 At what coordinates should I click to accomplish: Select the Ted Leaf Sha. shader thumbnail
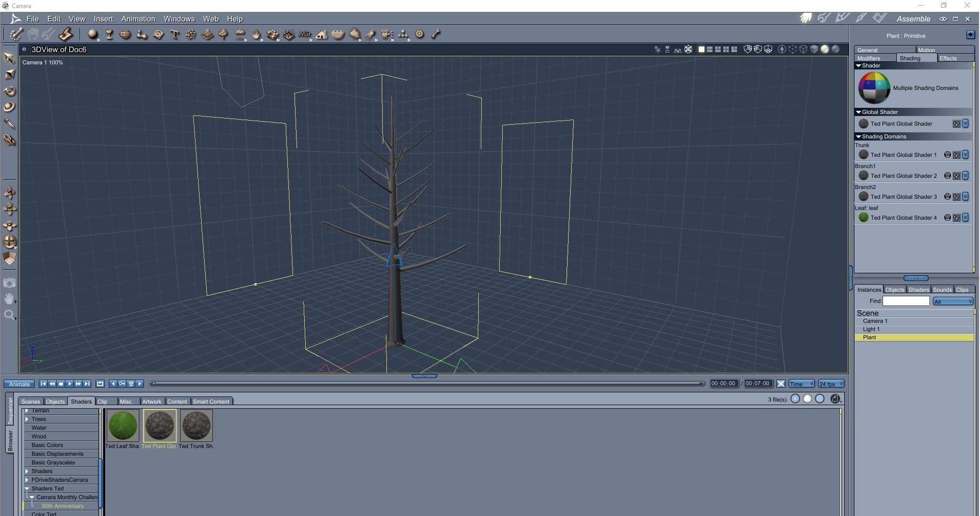click(x=122, y=426)
